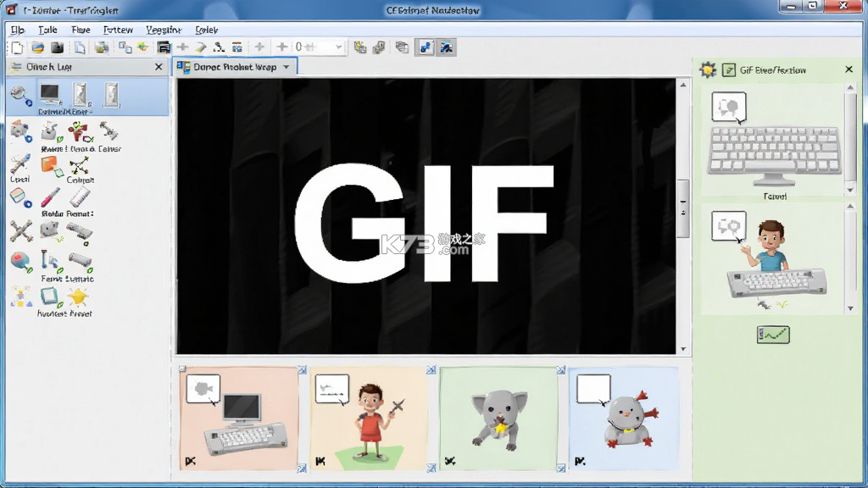Screen dimensions: 868x488
Task: Click the black camera icon in the toolbar
Action: click(58, 47)
